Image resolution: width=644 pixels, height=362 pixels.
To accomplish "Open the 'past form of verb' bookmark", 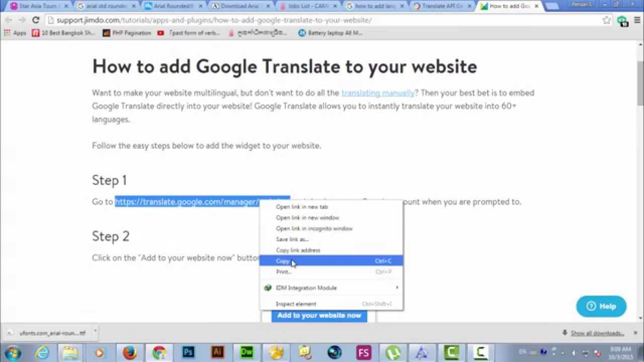I will (189, 33).
